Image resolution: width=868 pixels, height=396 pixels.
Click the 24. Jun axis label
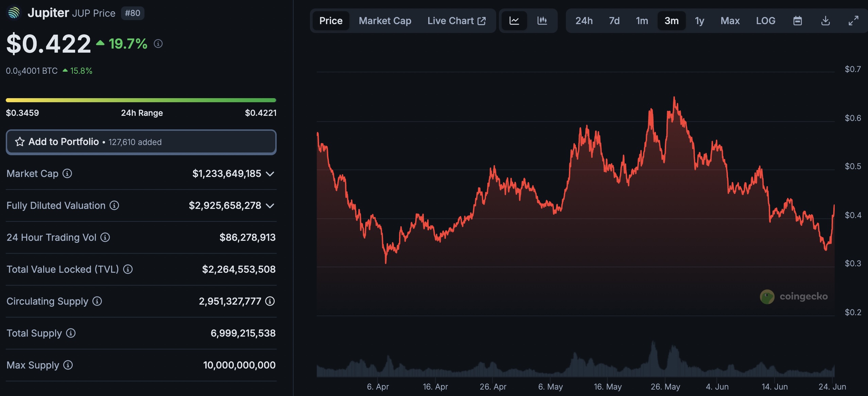[x=832, y=387]
